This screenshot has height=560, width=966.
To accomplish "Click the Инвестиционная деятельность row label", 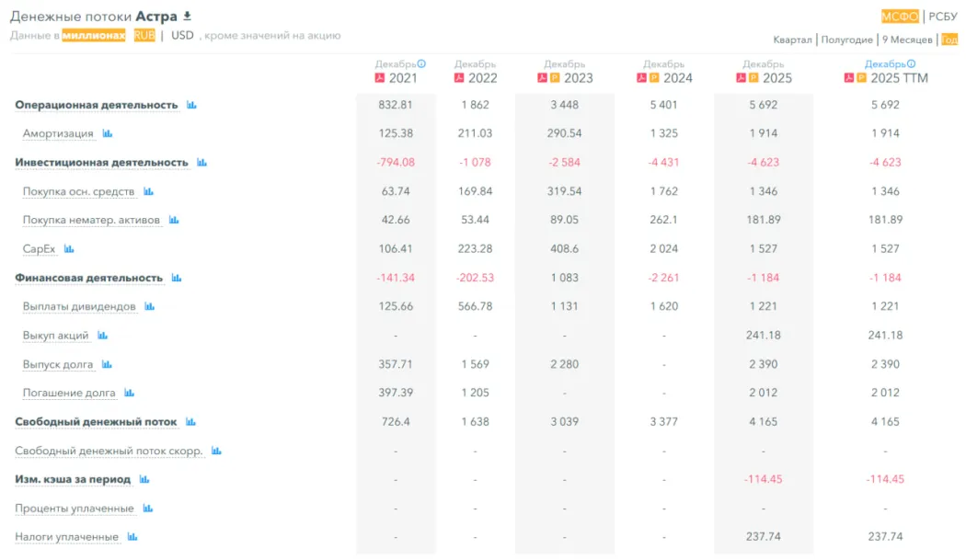I will (101, 163).
